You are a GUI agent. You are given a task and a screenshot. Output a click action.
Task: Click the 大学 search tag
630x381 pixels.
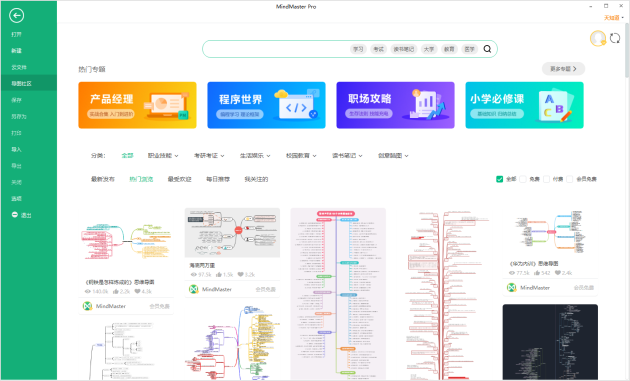pos(429,49)
